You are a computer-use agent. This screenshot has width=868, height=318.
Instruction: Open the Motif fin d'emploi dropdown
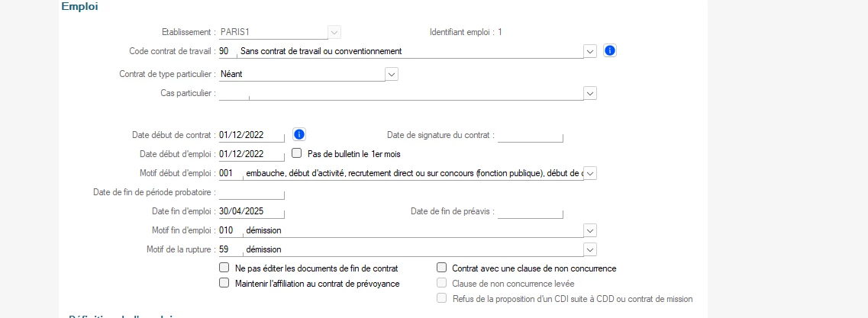pyautogui.click(x=590, y=230)
